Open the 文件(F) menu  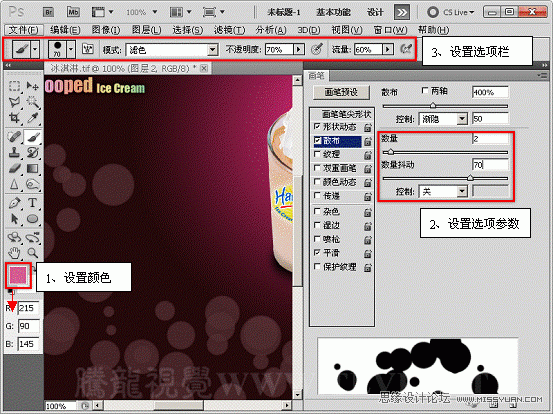[x=23, y=30]
